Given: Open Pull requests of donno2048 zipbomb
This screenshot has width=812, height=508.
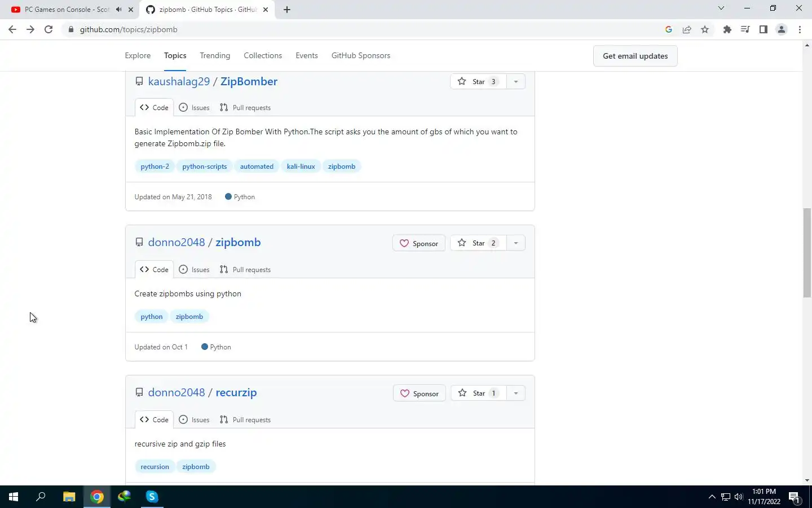Looking at the screenshot, I should 245,269.
